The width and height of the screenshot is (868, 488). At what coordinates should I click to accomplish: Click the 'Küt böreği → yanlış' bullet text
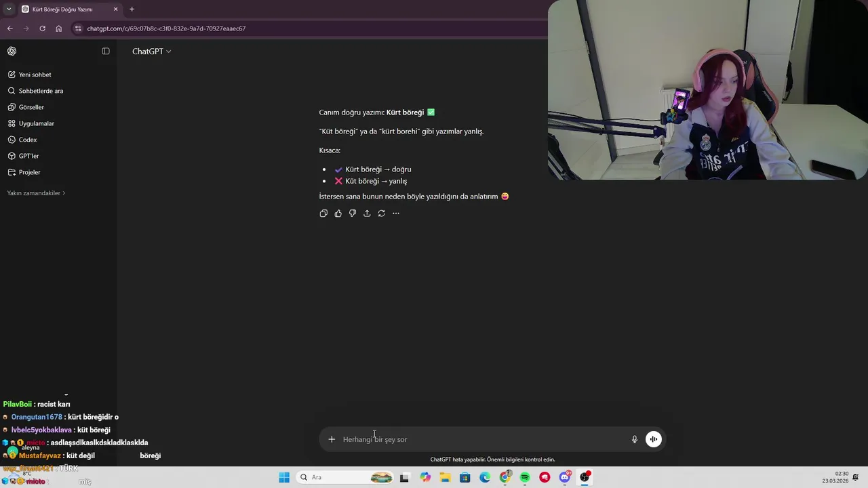click(376, 182)
